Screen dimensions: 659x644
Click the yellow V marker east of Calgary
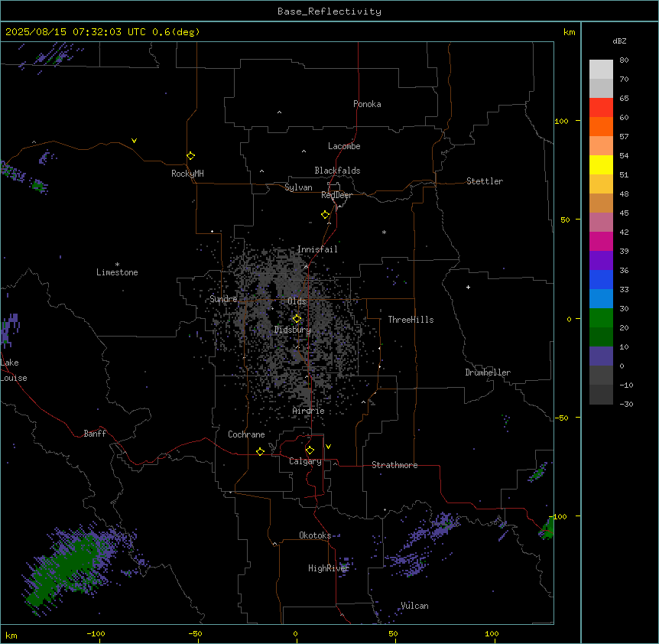click(328, 447)
